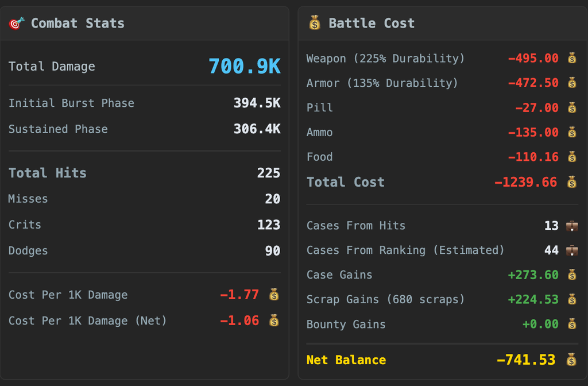This screenshot has height=386, width=588.
Task: Click the Case Gains amount +273.60
Action: (533, 275)
